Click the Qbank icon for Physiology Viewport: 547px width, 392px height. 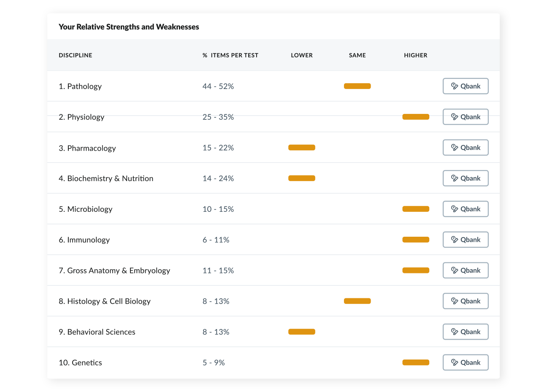click(x=454, y=117)
